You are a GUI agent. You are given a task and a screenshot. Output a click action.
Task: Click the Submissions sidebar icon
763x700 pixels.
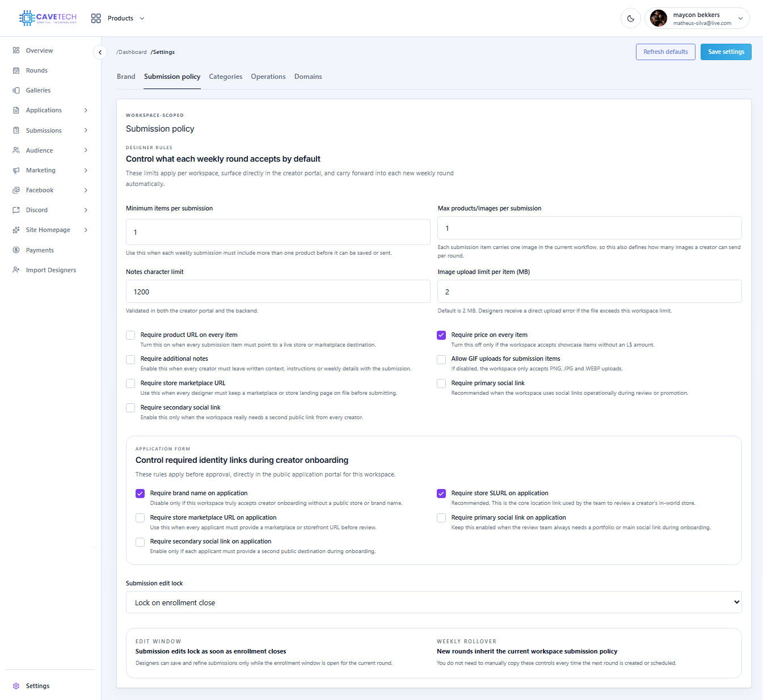click(x=16, y=130)
